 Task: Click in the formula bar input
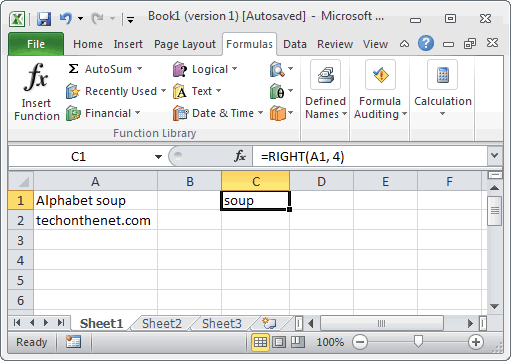[370, 156]
